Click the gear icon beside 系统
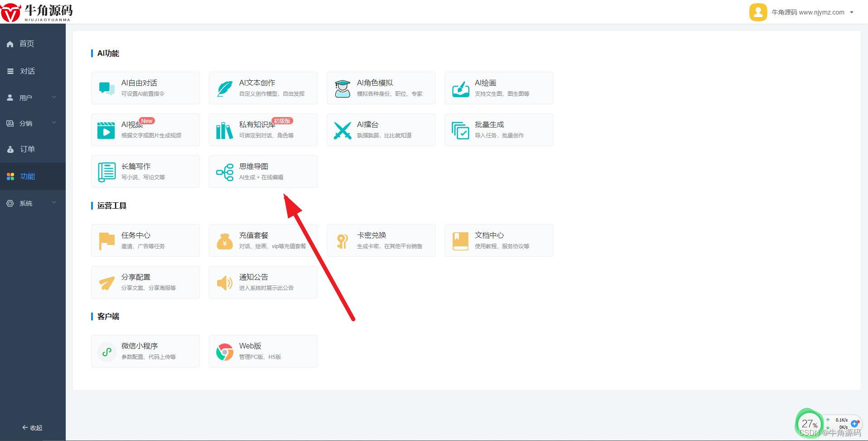 point(10,203)
